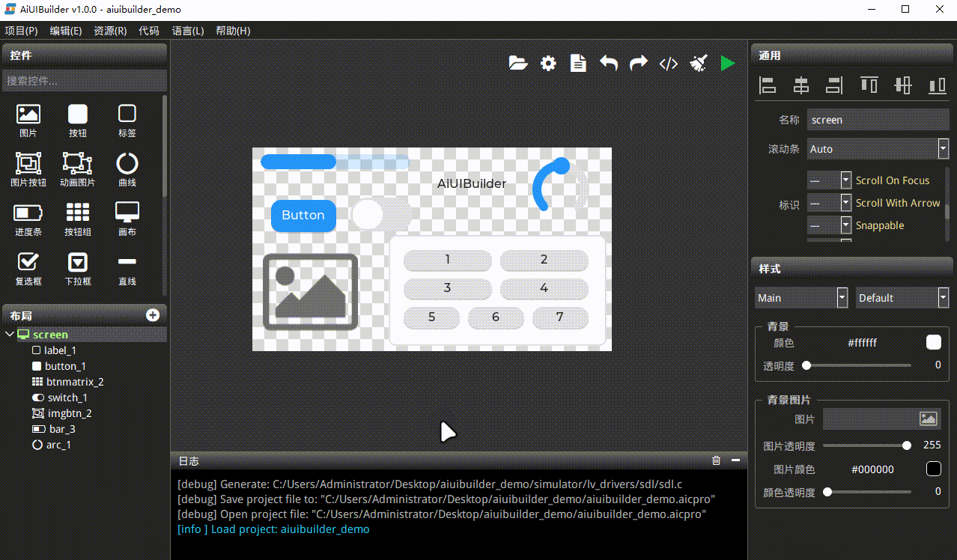Open the Default style state dropdown

pos(944,298)
